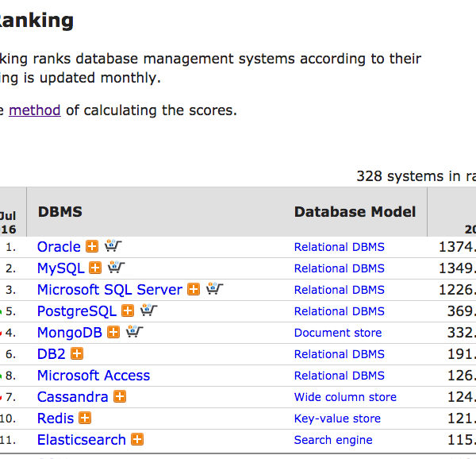The height and width of the screenshot is (459, 476).
Task: Expand the plus icon next to MySQL
Action: [95, 268]
